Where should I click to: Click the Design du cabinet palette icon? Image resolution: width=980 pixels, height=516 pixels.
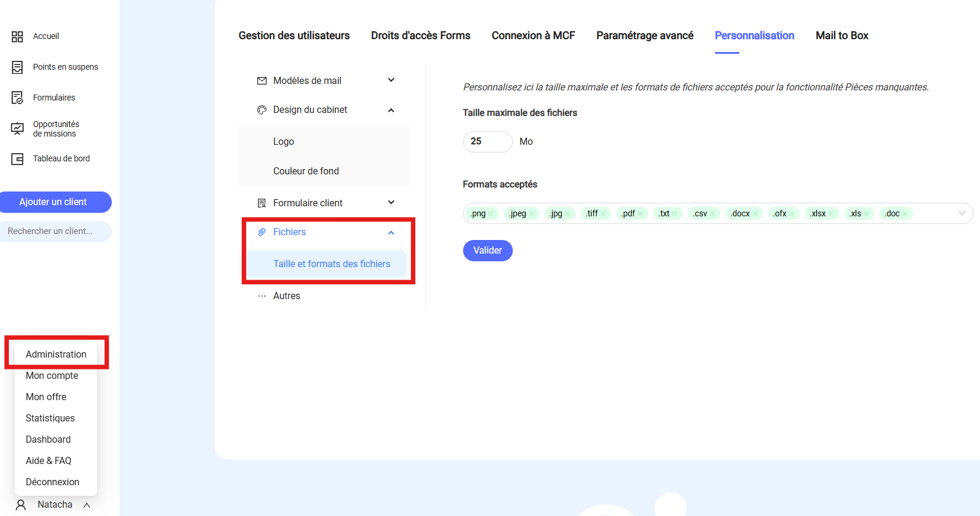click(x=261, y=110)
